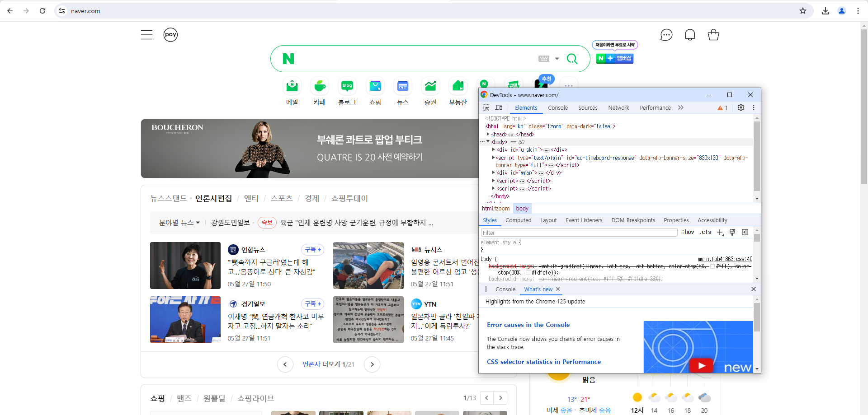Expand the div id=wrap node
This screenshot has height=415, width=868.
click(x=493, y=173)
